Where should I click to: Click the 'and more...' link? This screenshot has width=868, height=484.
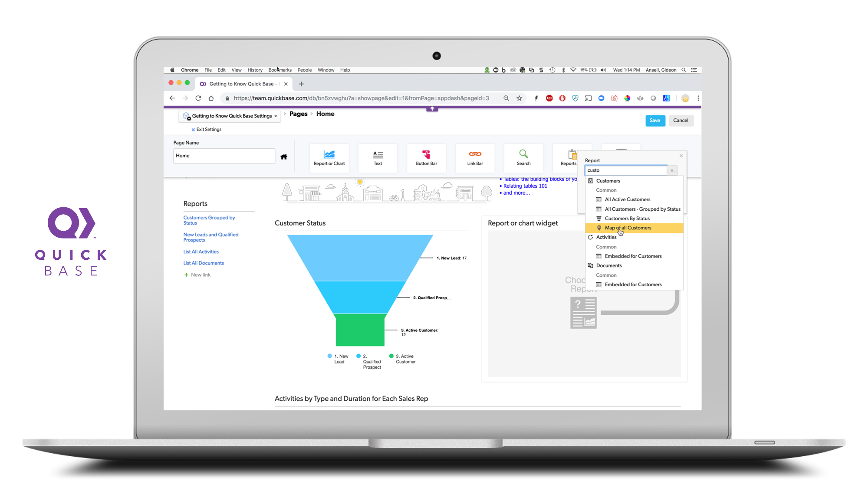(x=516, y=193)
